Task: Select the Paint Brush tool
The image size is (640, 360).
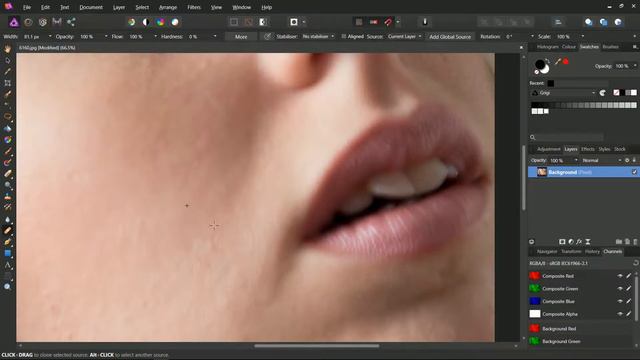Action: (7, 151)
